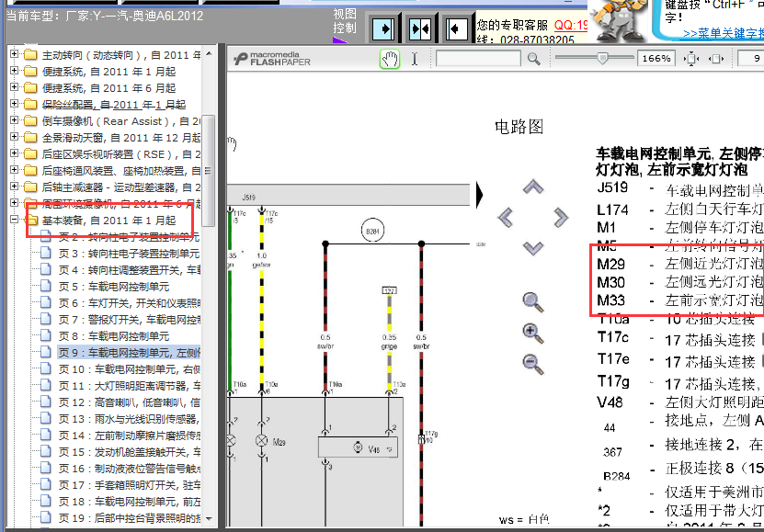
Task: Click tree panel scroll-up arrow
Action: click(209, 53)
